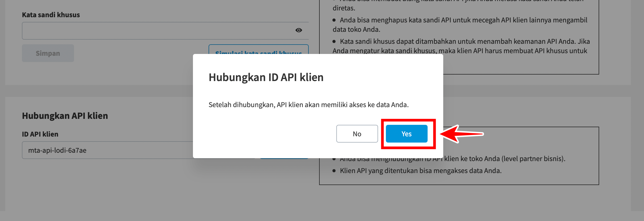Focus the Kata sandi khusus password field
Viewport: 644px width, 221px height.
point(156,31)
